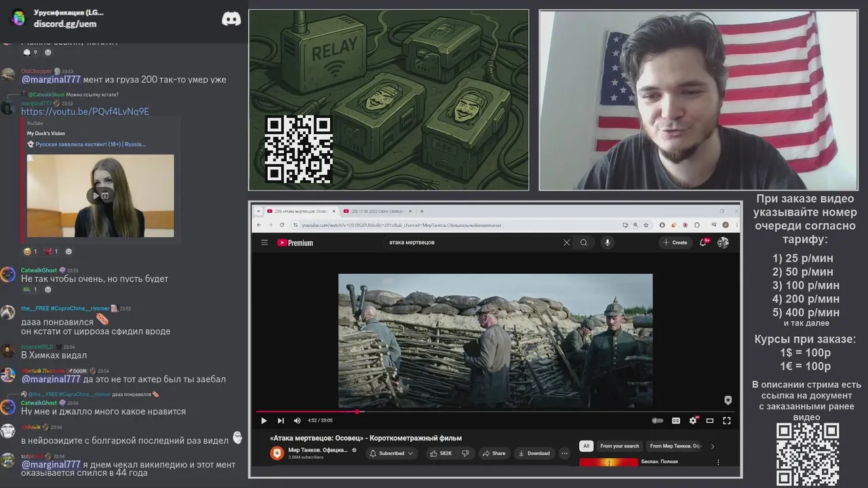Image resolution: width=868 pixels, height=488 pixels.
Task: Enter fullscreen mode on the player
Action: pyautogui.click(x=727, y=421)
